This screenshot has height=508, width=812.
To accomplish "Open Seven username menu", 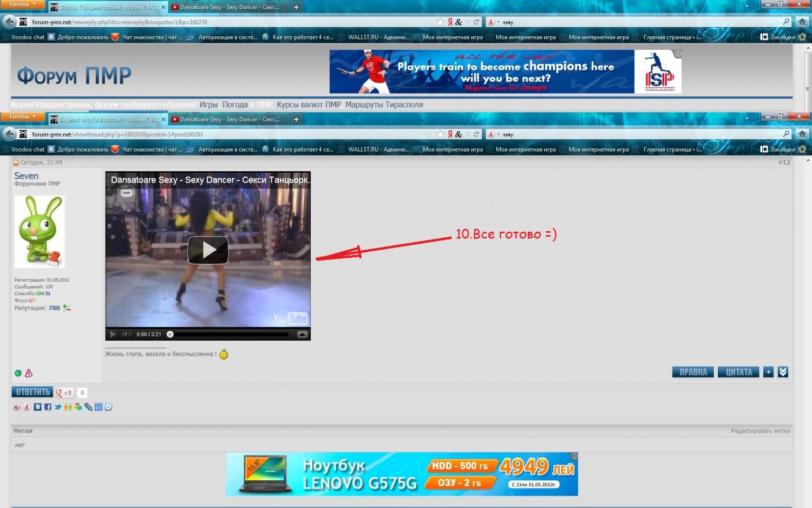I will click(26, 176).
